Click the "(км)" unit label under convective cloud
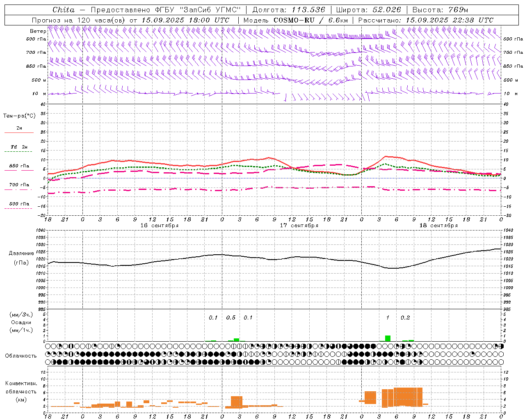 tap(21, 399)
